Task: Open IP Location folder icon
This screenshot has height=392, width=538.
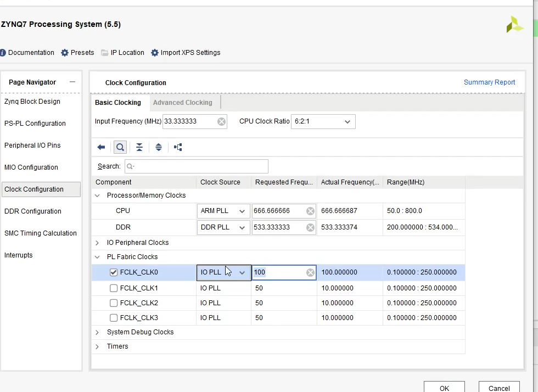Action: [105, 53]
